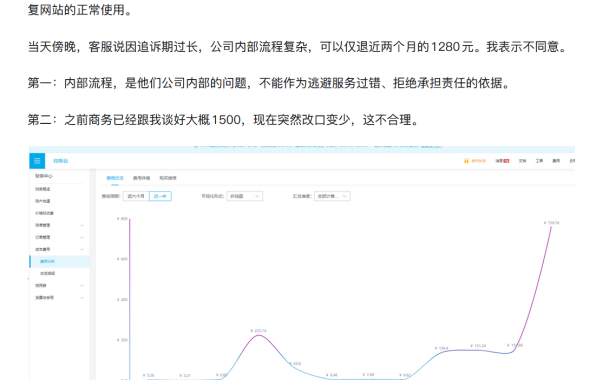Open the 折线图 chart type dropdown
Screen dimensions: 616x380
click(x=244, y=196)
